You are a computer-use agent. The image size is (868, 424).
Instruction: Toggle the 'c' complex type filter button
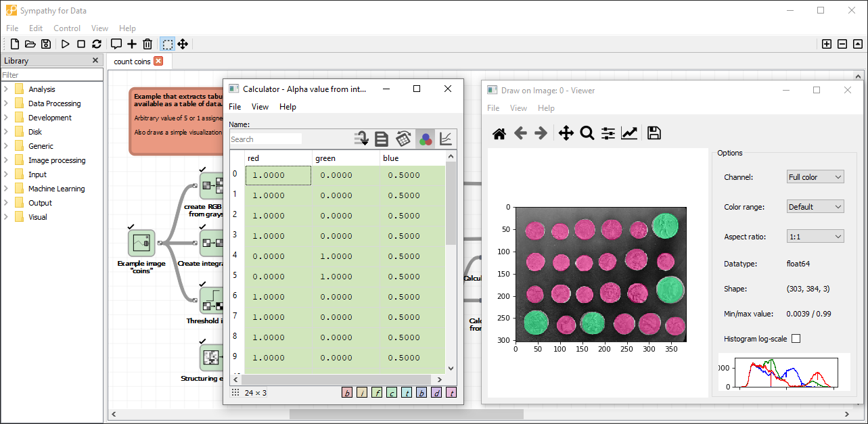(x=392, y=392)
